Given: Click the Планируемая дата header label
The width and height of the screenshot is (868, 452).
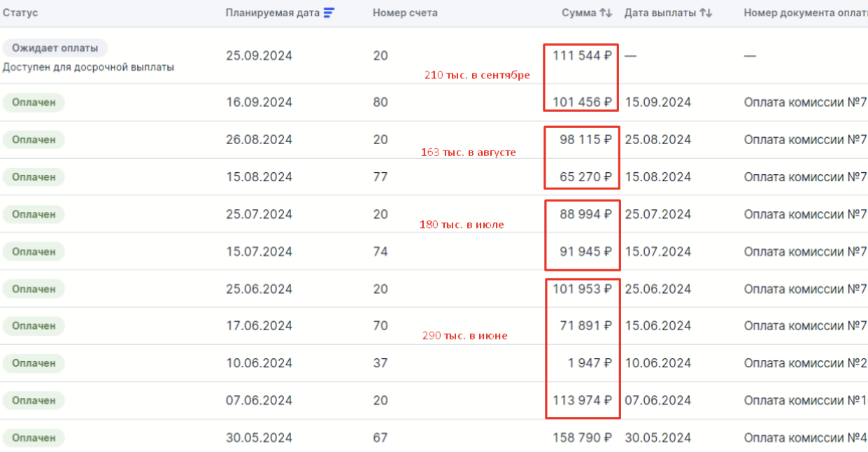Looking at the screenshot, I should point(272,13).
